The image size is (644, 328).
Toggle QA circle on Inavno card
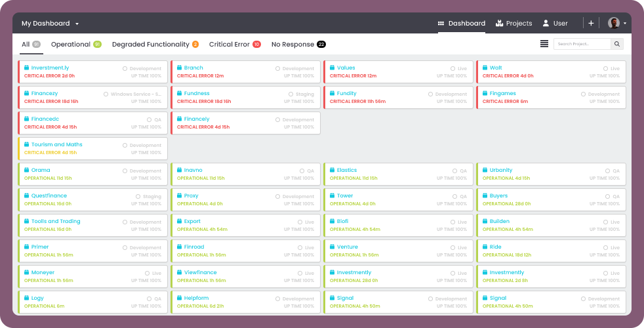click(x=302, y=171)
